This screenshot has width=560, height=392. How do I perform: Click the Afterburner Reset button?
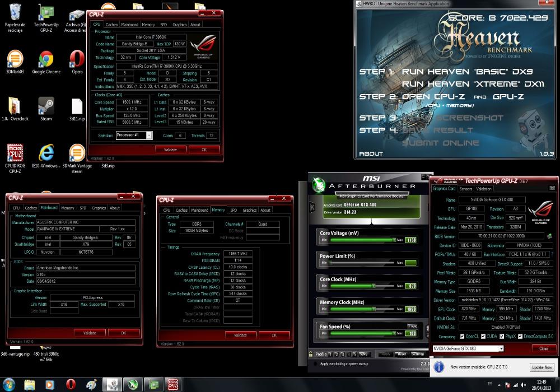click(x=402, y=354)
